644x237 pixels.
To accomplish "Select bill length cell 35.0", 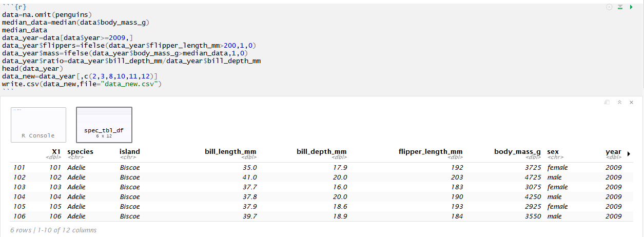I will click(x=249, y=167).
